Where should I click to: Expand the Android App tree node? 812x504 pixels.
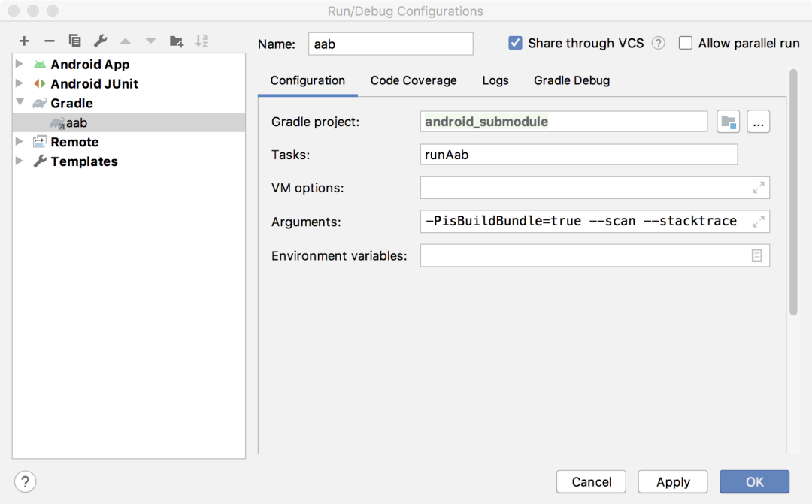coord(20,65)
